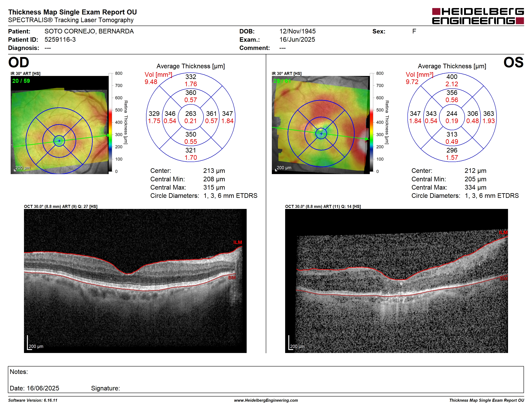Image resolution: width=532 pixels, height=411 pixels.
Task: Click the OS retina thickness color scale
Action: 371,122
